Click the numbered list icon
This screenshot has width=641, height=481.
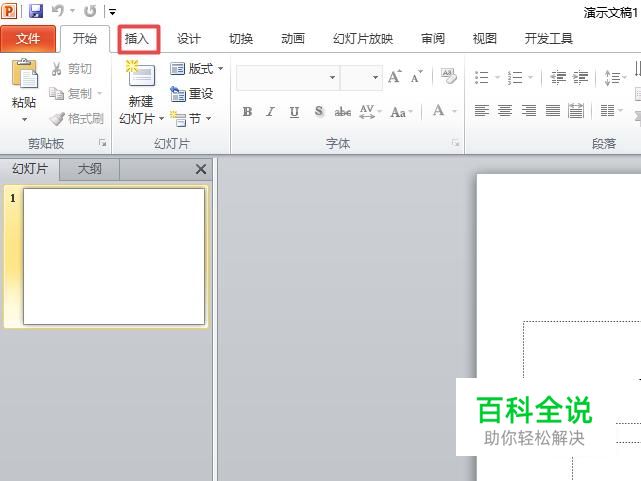[515, 77]
